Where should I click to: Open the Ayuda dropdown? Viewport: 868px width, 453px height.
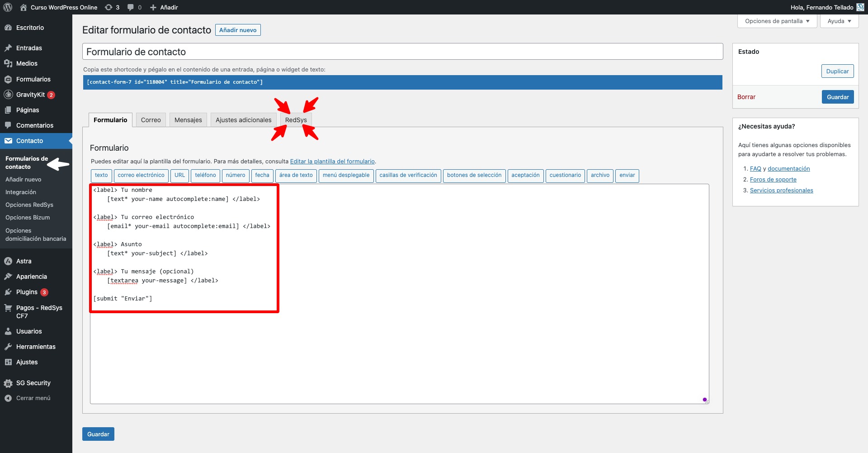(x=839, y=21)
